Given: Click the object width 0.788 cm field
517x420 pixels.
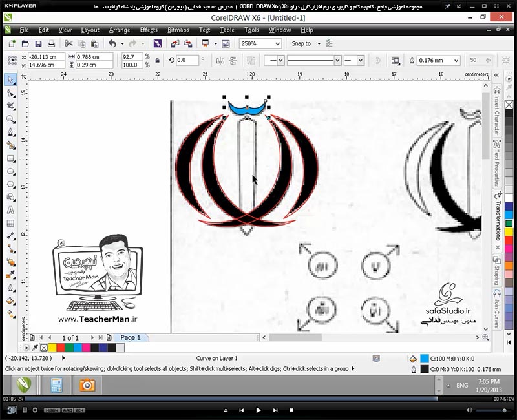Looking at the screenshot, I should click(94, 57).
